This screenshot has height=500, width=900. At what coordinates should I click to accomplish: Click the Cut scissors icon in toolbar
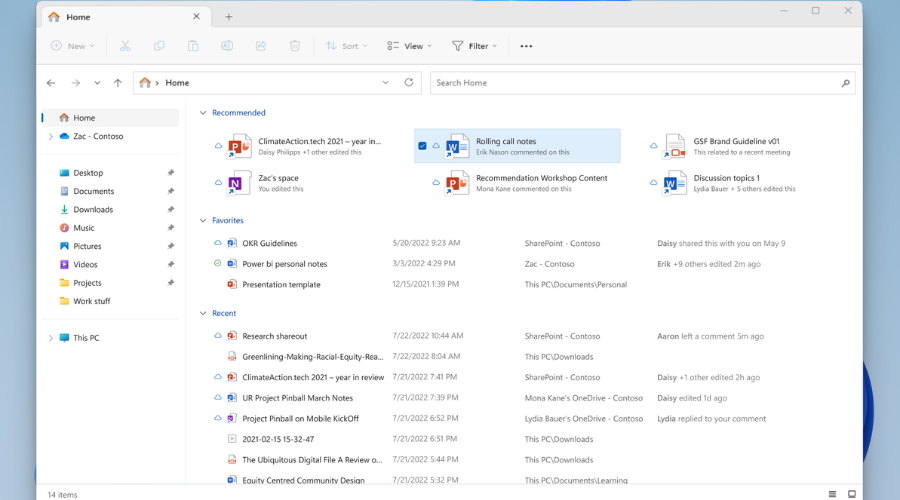pos(125,46)
